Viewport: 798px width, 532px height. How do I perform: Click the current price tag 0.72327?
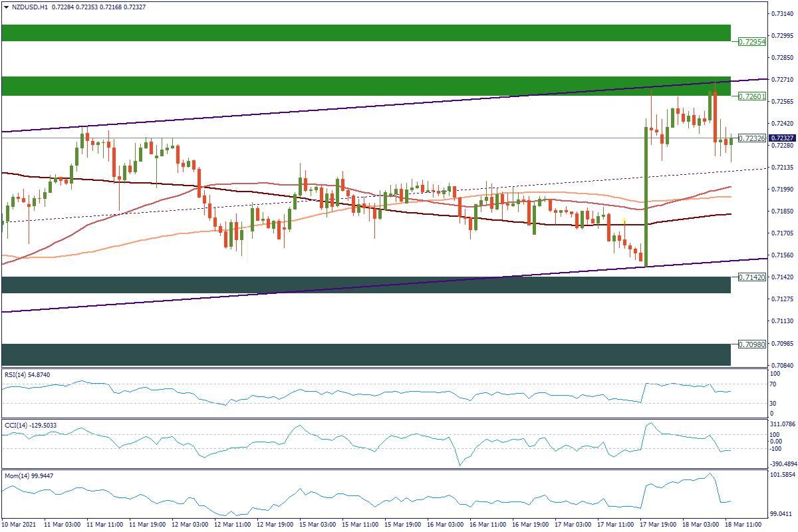[x=783, y=138]
